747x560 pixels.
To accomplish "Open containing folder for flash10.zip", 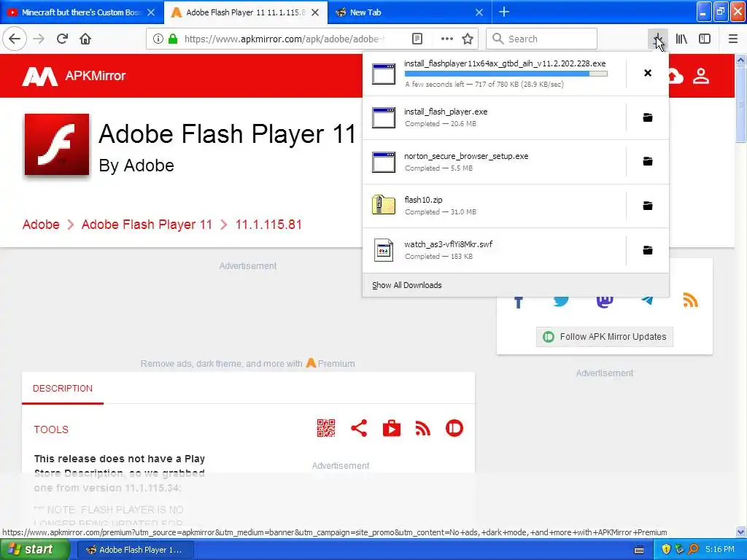I will [648, 206].
